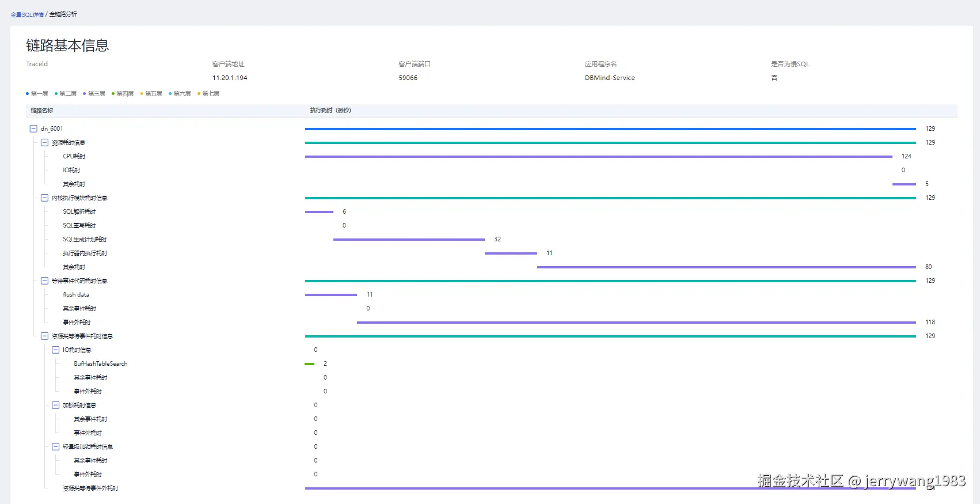Collapse the 轻量级加锁耗时信息 sub-node
This screenshot has height=504, width=980.
(x=56, y=447)
